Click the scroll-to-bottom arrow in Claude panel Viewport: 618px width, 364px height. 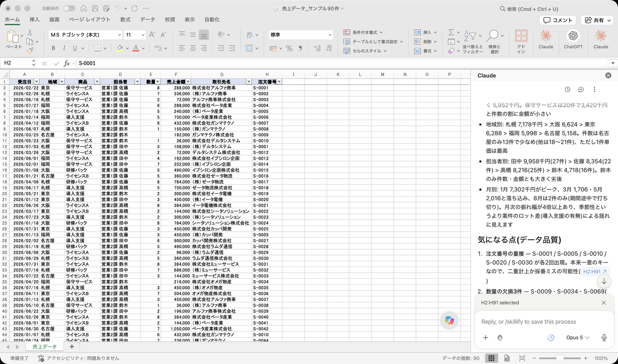click(604, 281)
